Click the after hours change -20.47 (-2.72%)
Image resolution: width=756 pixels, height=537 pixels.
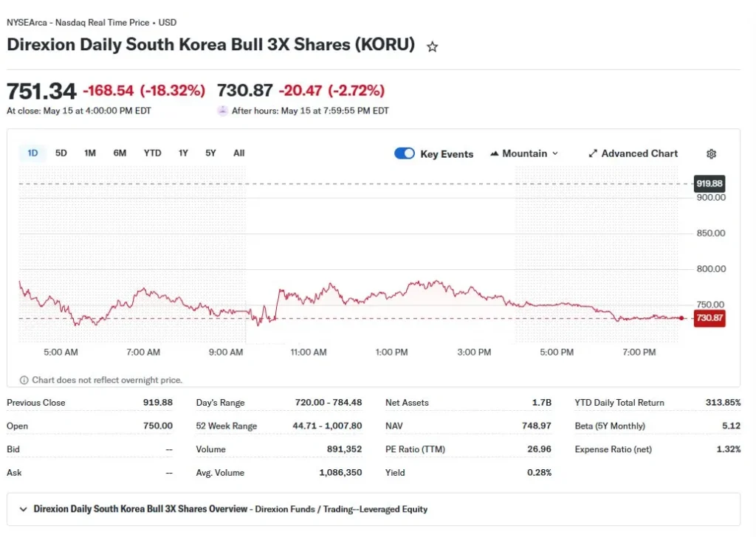[331, 91]
